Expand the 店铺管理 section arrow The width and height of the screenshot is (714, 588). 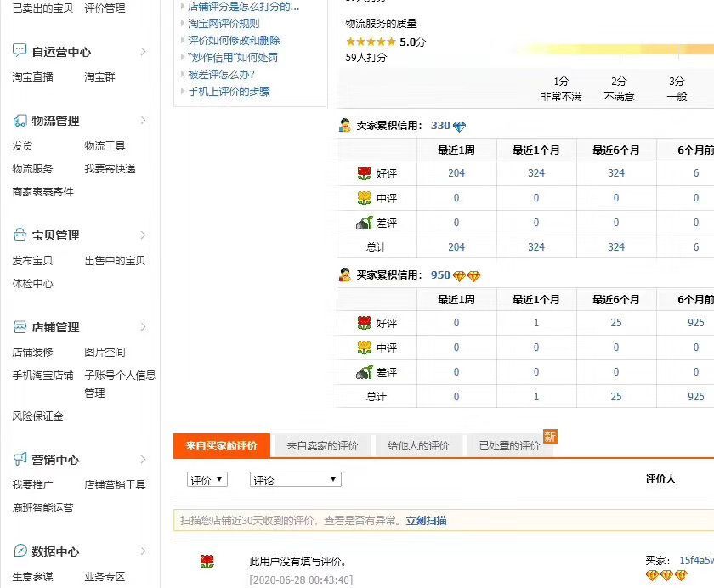click(144, 327)
